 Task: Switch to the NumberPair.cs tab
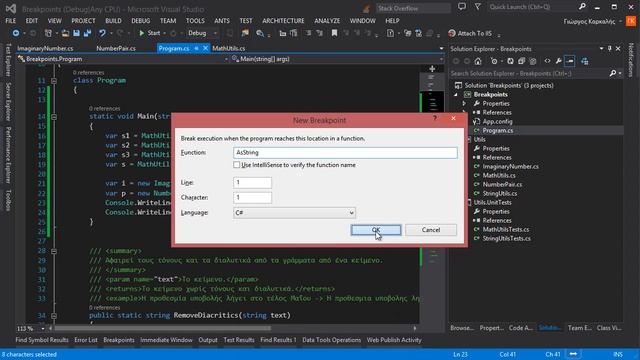pos(116,48)
